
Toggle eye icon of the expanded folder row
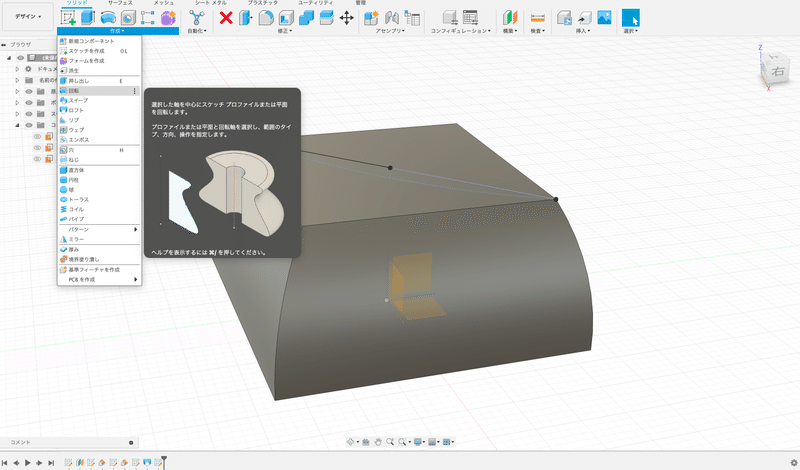click(29, 126)
